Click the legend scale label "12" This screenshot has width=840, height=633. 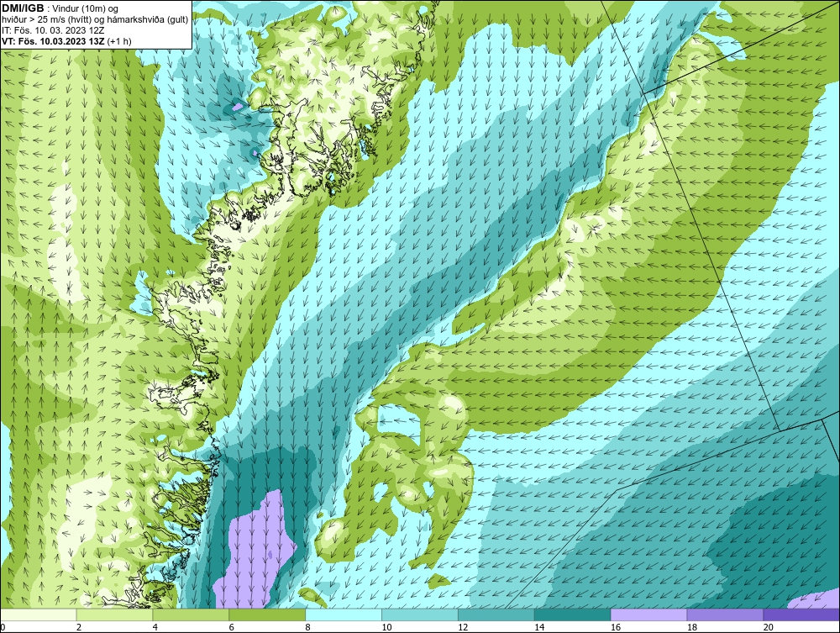point(463,627)
